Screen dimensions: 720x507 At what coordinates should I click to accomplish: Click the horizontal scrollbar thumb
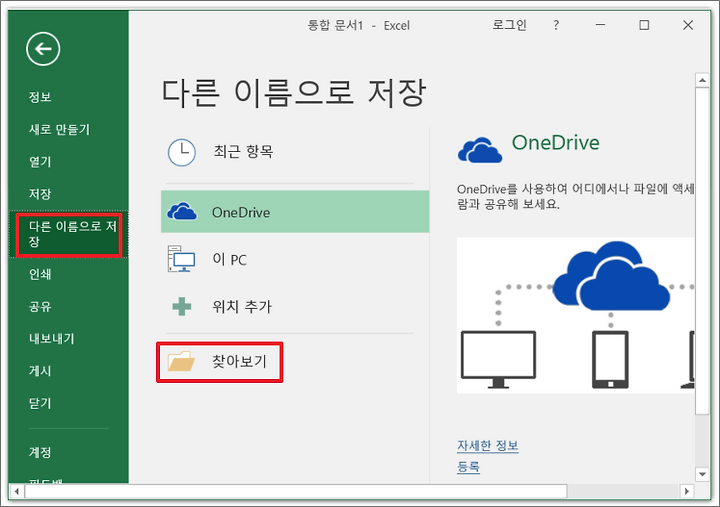pyautogui.click(x=296, y=491)
